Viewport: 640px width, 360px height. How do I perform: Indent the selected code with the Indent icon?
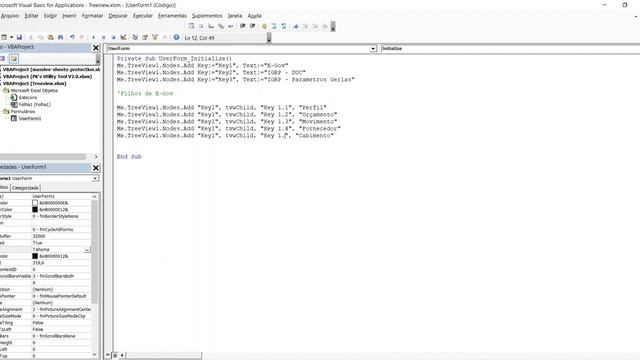click(x=242, y=26)
